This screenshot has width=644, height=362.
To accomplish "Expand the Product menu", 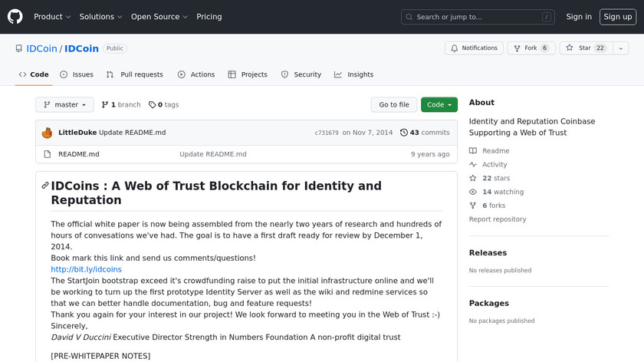I will (52, 17).
